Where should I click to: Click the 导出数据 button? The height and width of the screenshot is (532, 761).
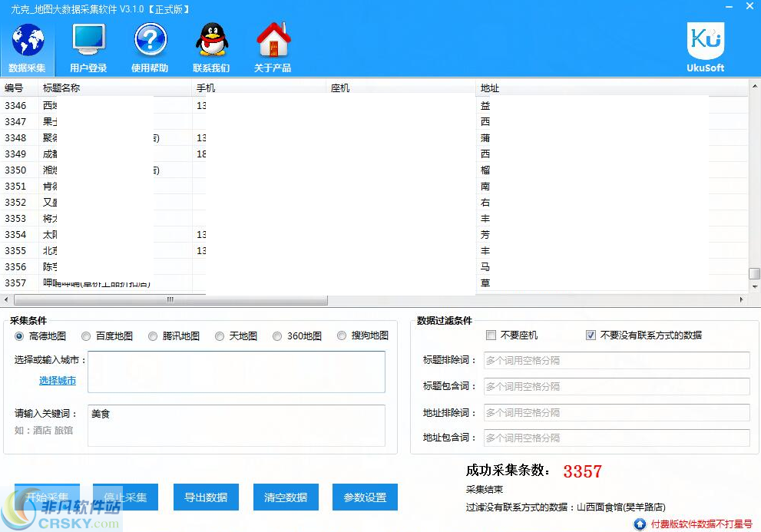[x=206, y=497]
